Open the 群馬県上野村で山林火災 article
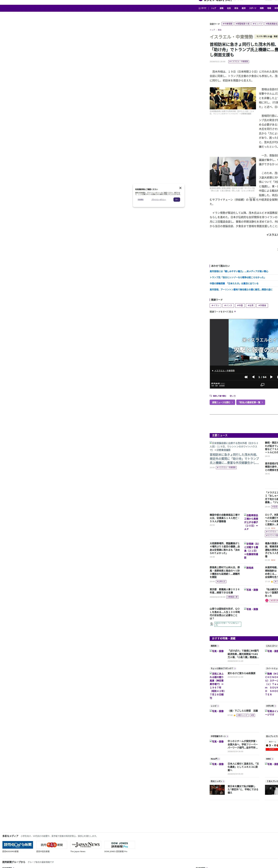Viewport: 278px width, 868px height. [x=225, y=572]
